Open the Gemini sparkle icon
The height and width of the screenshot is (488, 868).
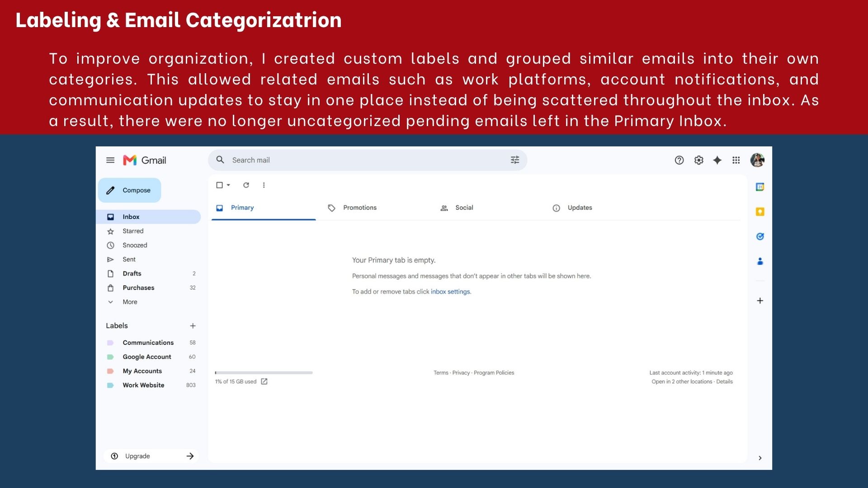[x=717, y=160]
